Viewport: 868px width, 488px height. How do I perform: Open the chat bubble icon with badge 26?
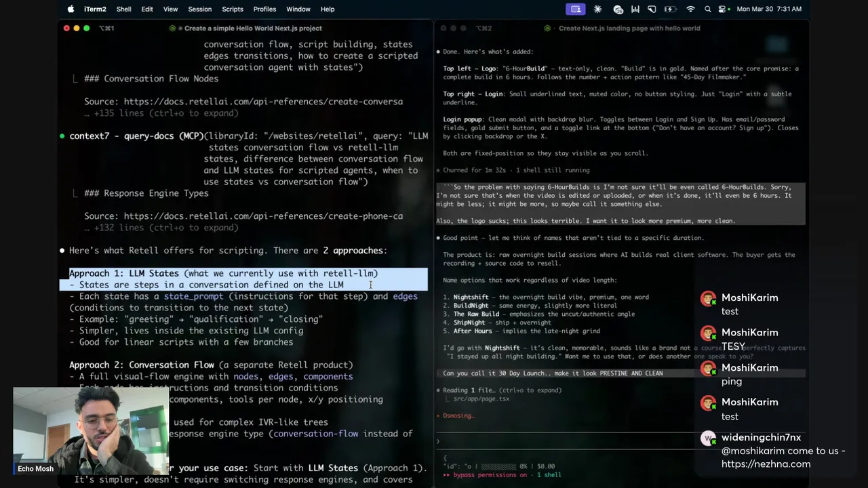click(618, 9)
